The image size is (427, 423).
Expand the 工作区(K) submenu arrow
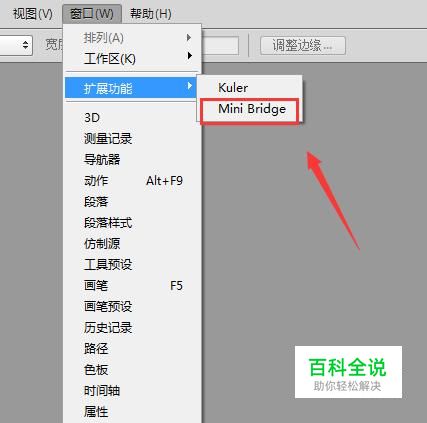[x=190, y=55]
